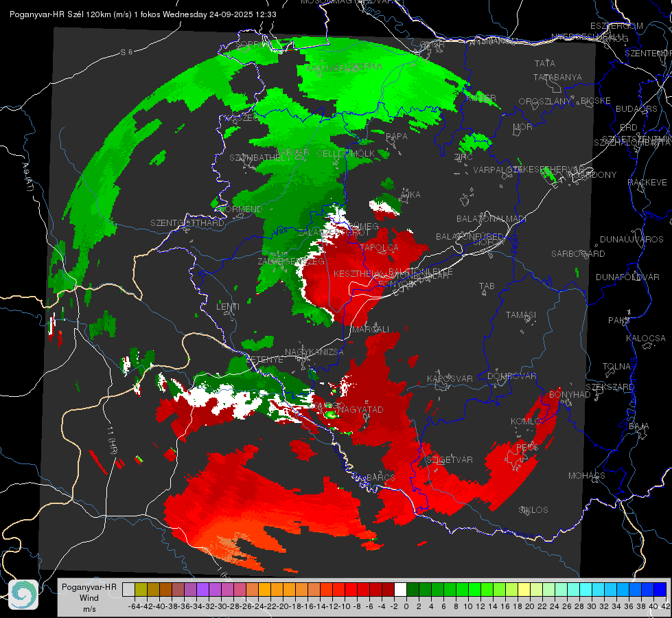The width and height of the screenshot is (672, 618).
Task: Click the SZEKSZARD city label
Action: tap(610, 387)
